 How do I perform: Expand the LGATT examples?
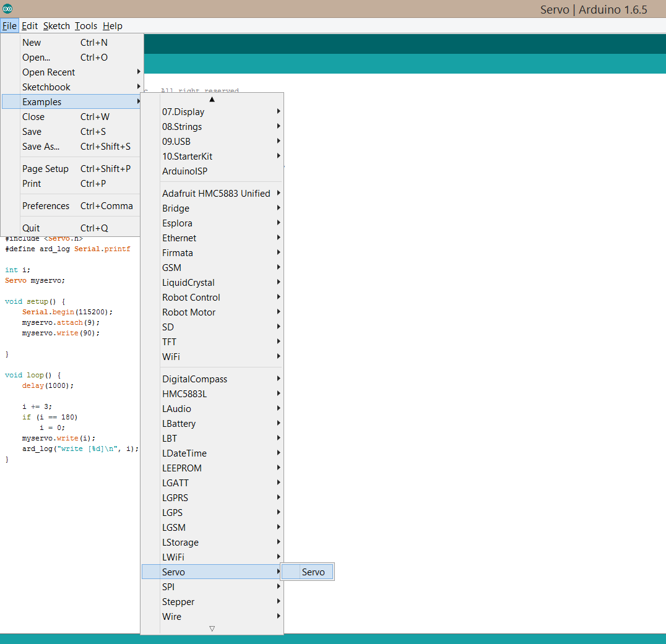point(212,483)
